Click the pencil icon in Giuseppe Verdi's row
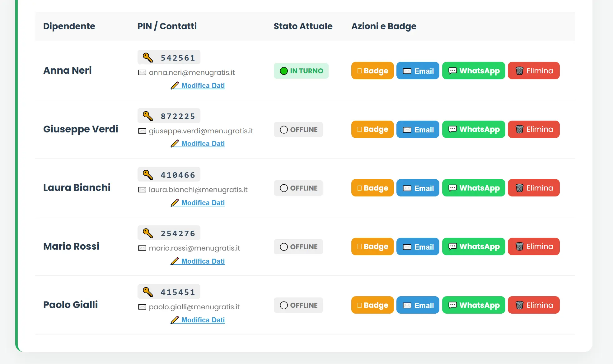This screenshot has height=364, width=613. pyautogui.click(x=175, y=144)
